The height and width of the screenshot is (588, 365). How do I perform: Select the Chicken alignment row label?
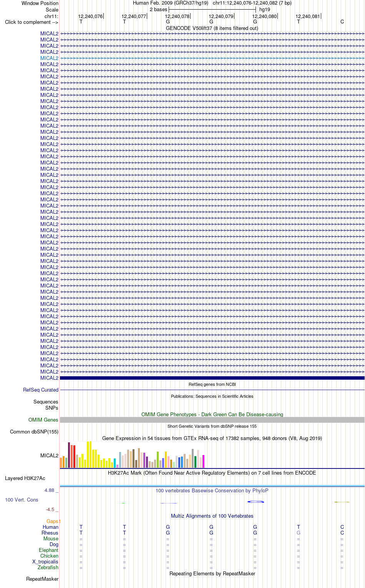49,556
